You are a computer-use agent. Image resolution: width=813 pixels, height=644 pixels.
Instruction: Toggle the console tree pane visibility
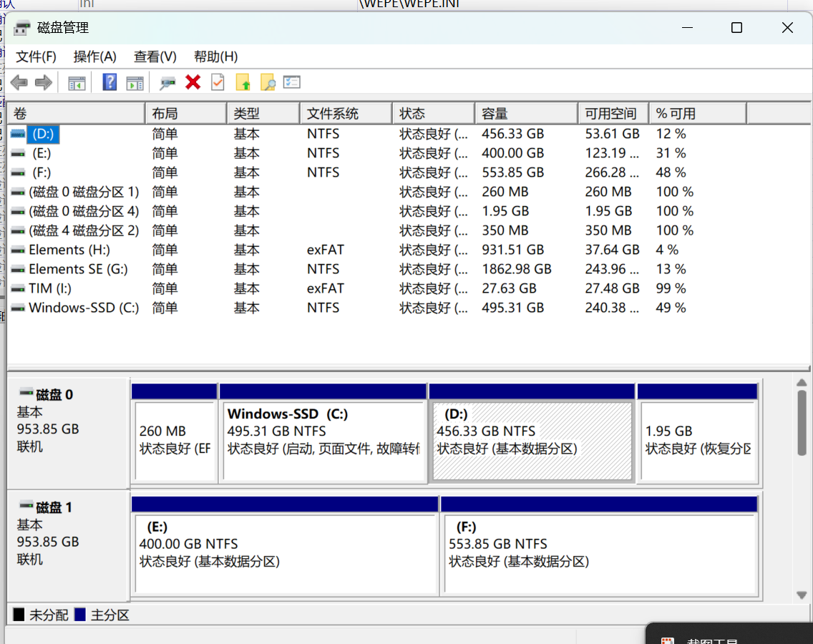coord(77,82)
